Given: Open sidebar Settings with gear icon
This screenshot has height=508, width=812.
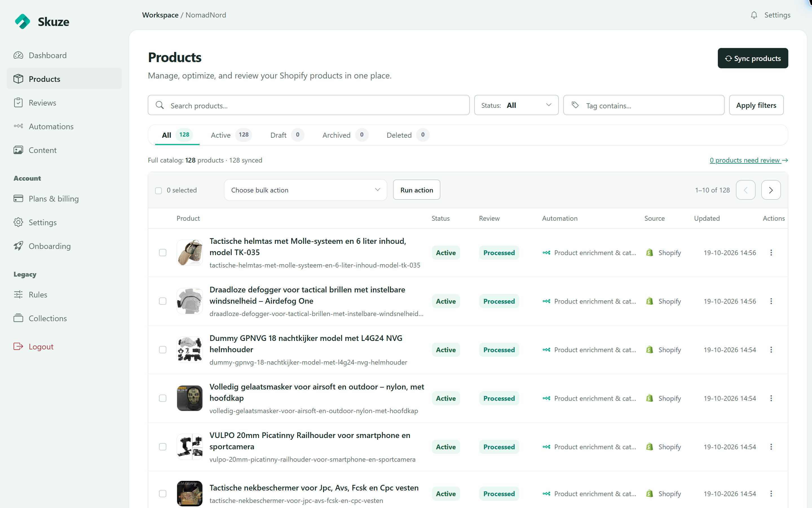Looking at the screenshot, I should (64, 222).
